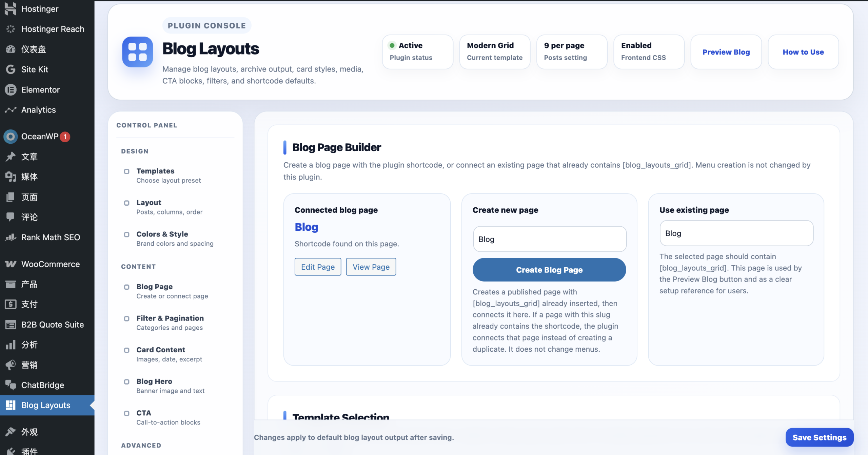The height and width of the screenshot is (455, 868).
Task: Click 'Shortcode found on this page.' text
Action: point(347,244)
